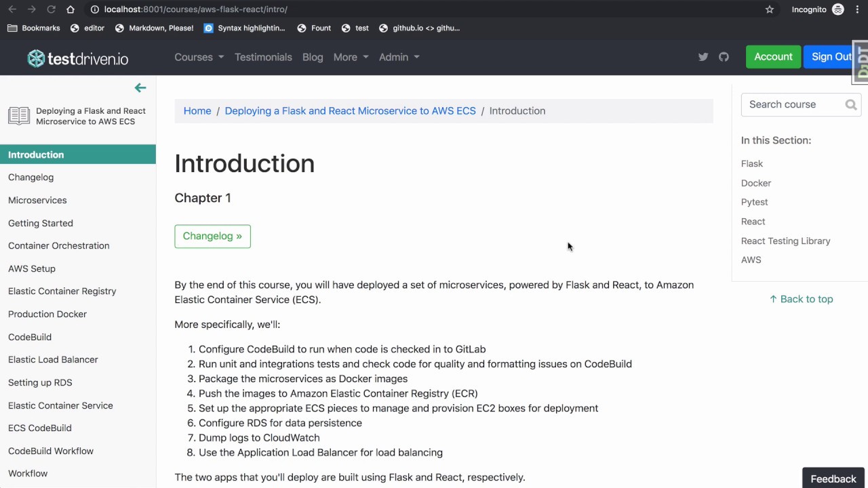
Task: Bookmark page with the star icon
Action: coord(770,9)
